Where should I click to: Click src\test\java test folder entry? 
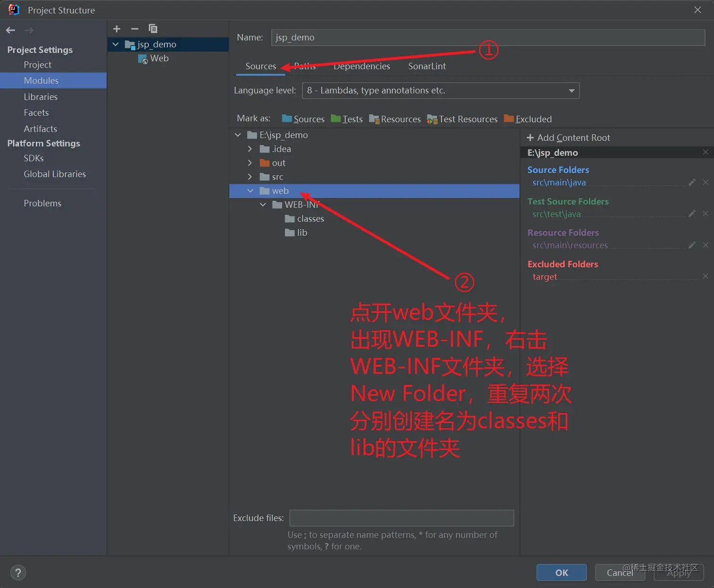557,214
